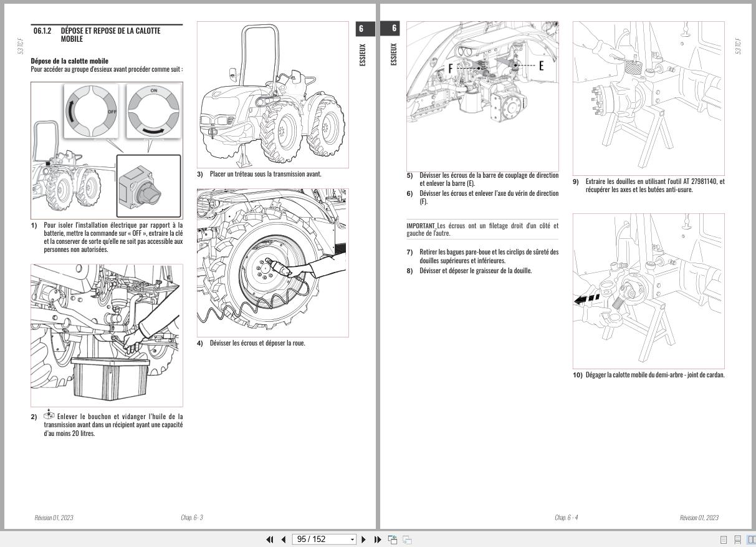Click step 4 text "Dévisser les écrous et déposer la roue"

[x=257, y=343]
